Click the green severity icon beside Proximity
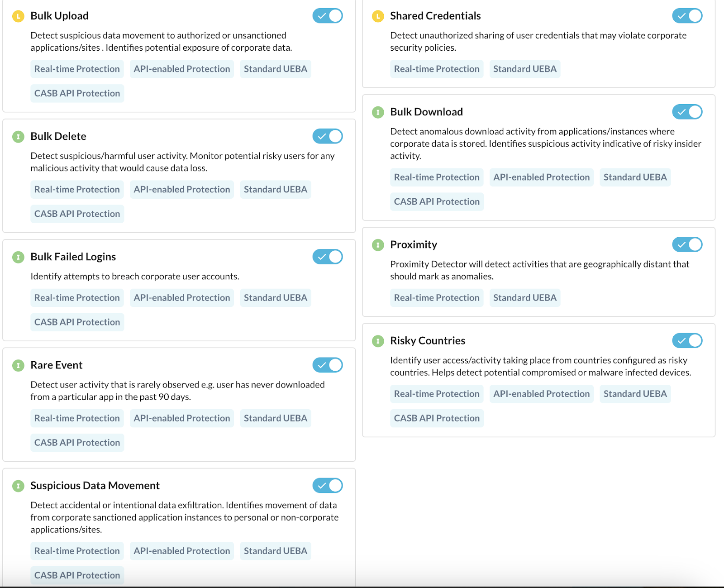This screenshot has width=724, height=588. pos(378,245)
